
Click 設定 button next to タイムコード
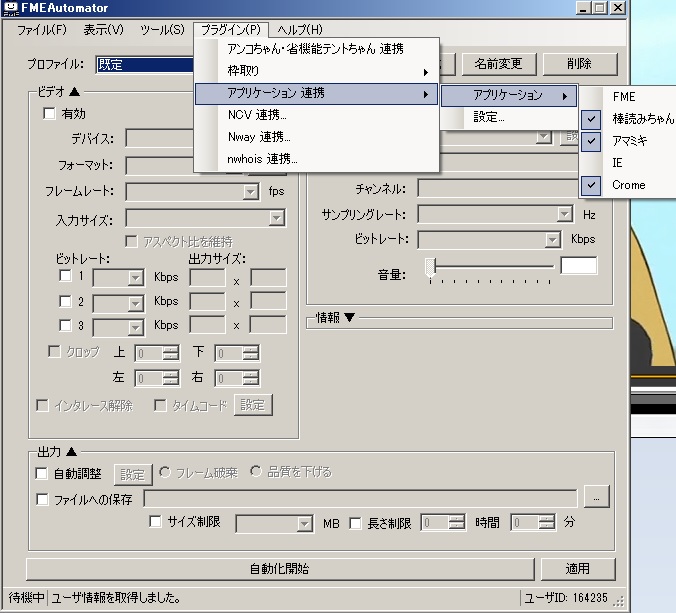tap(253, 405)
